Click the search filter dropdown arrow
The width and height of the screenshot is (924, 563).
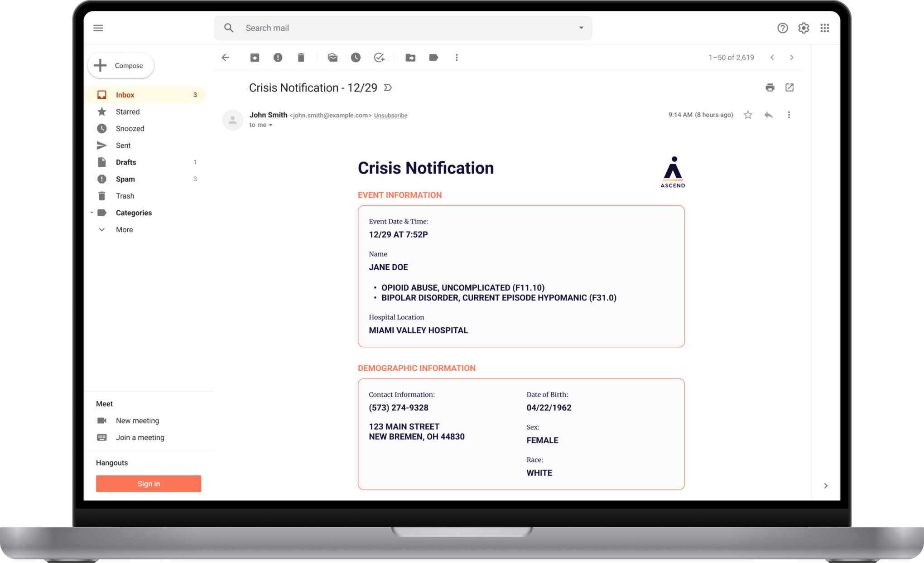(581, 28)
